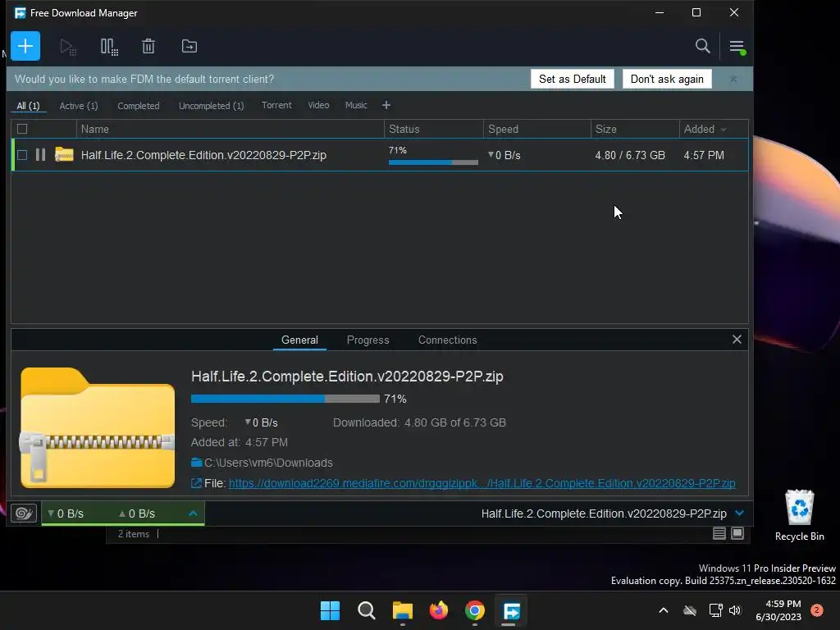Open notifications badge showing 2
Screen dimensions: 840x630
[x=817, y=610]
